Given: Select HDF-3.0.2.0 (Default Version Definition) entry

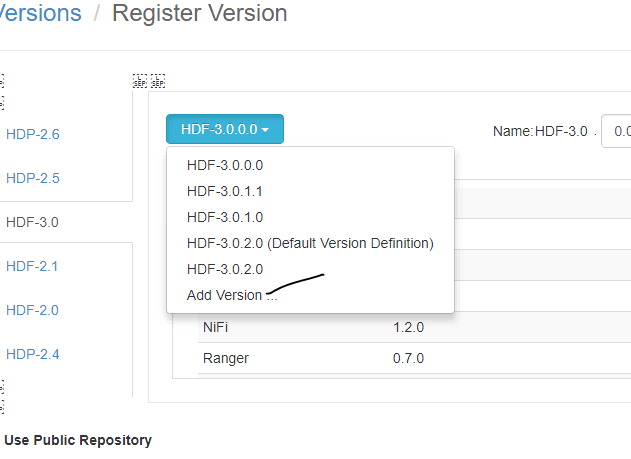Looking at the screenshot, I should tap(309, 243).
